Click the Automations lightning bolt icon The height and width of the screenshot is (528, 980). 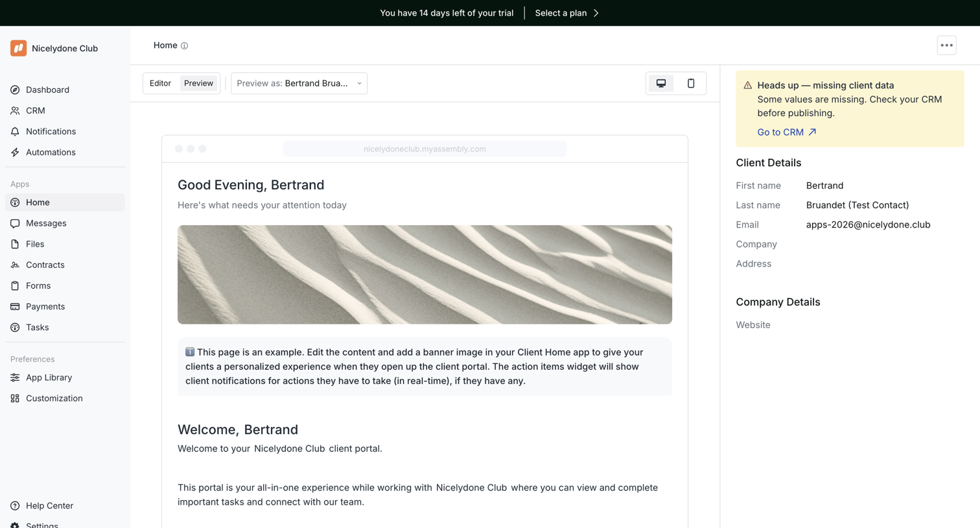pyautogui.click(x=15, y=152)
